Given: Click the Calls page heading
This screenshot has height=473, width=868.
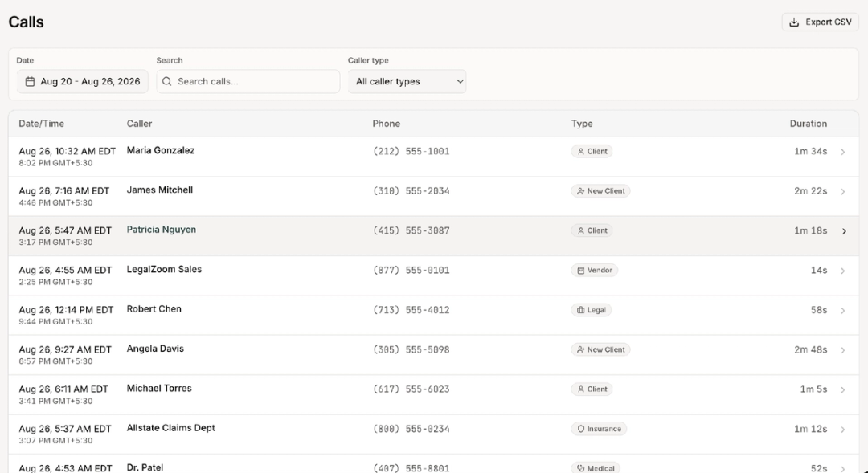Looking at the screenshot, I should [x=26, y=22].
